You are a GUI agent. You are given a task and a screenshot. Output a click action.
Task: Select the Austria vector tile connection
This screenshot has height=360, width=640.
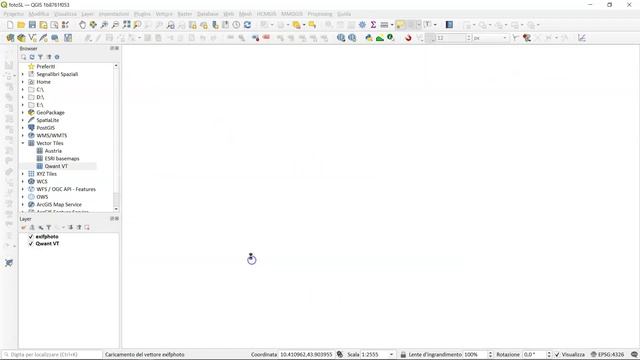click(x=53, y=151)
